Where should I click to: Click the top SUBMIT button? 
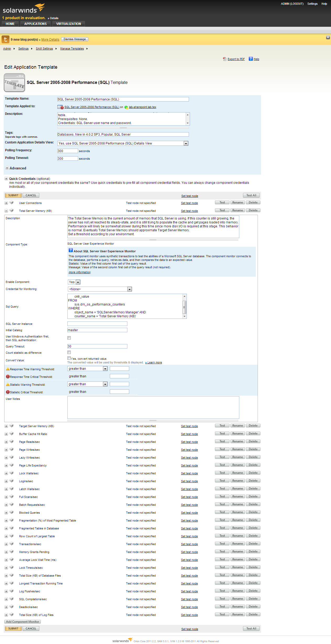point(13,195)
